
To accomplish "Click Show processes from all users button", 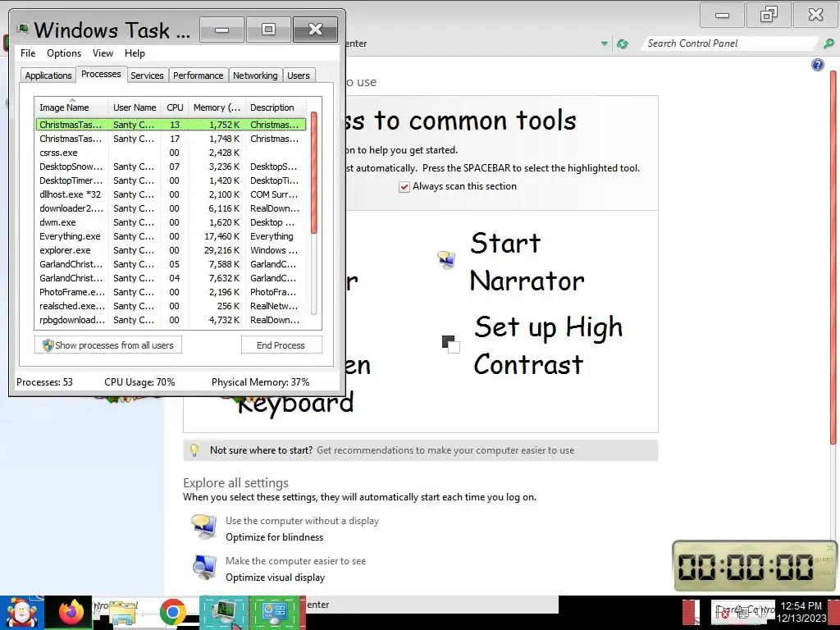I will click(108, 345).
